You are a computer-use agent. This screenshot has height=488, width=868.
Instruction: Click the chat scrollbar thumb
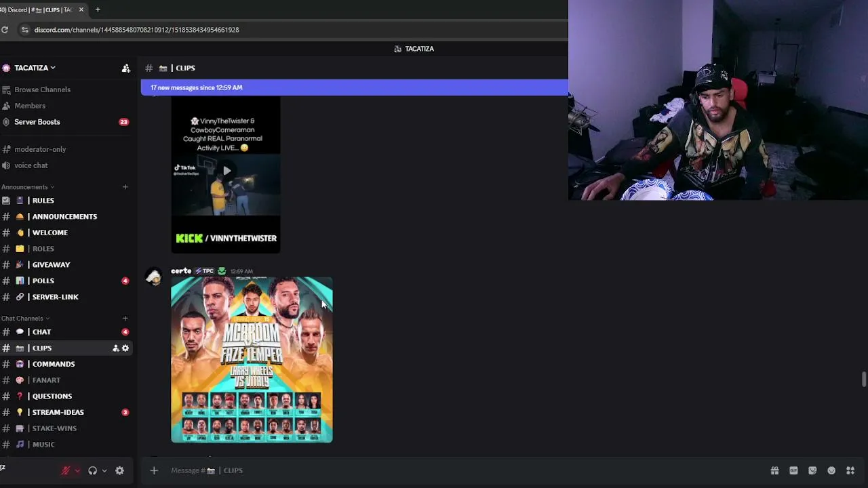click(x=864, y=380)
